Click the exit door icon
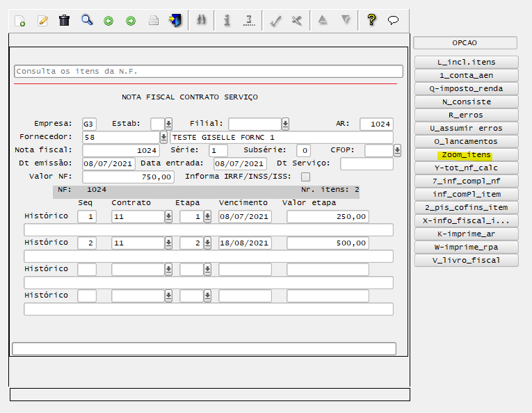Image resolution: width=532 pixels, height=413 pixels. click(x=175, y=20)
